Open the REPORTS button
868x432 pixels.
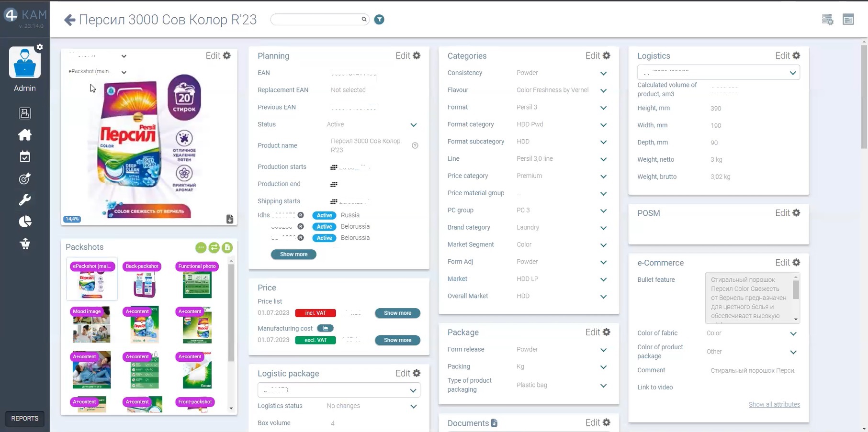[25, 419]
